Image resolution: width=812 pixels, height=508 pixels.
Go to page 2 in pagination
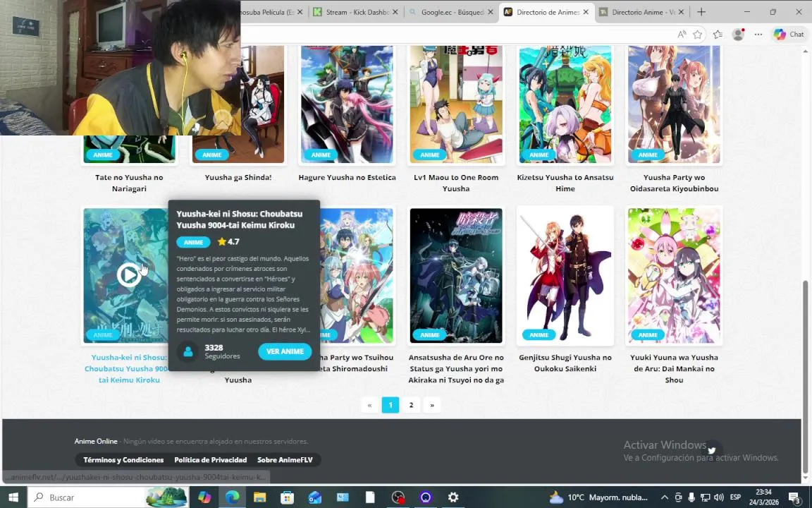tap(411, 405)
